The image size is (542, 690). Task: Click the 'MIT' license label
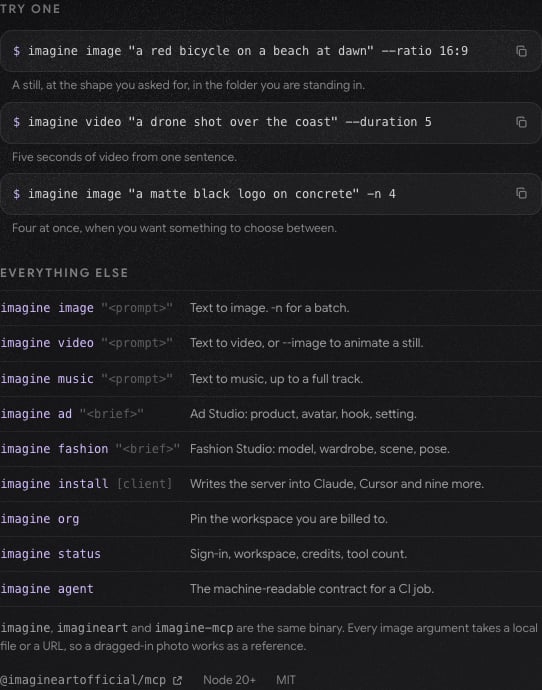[286, 680]
